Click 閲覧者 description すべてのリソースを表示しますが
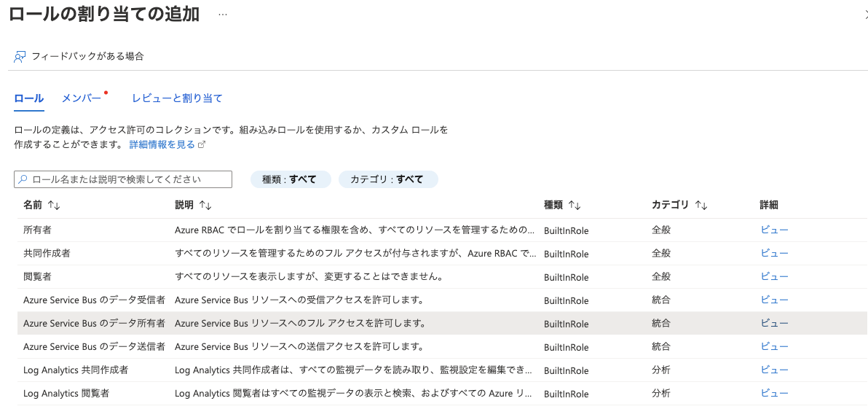Image resolution: width=868 pixels, height=409 pixels. 309,276
